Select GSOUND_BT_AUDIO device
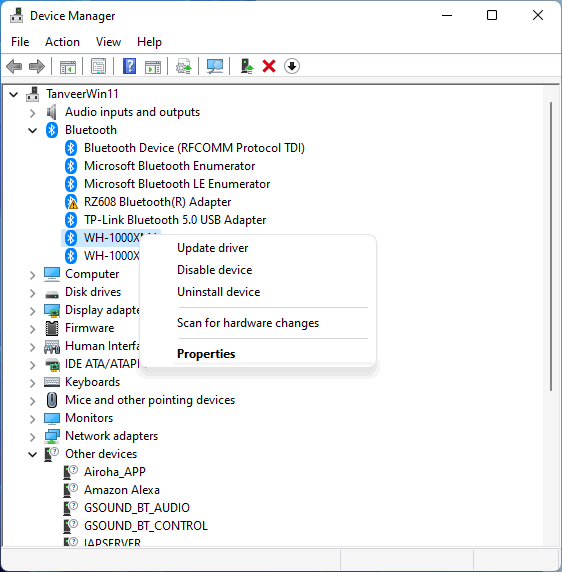The height and width of the screenshot is (572, 562). click(x=137, y=508)
